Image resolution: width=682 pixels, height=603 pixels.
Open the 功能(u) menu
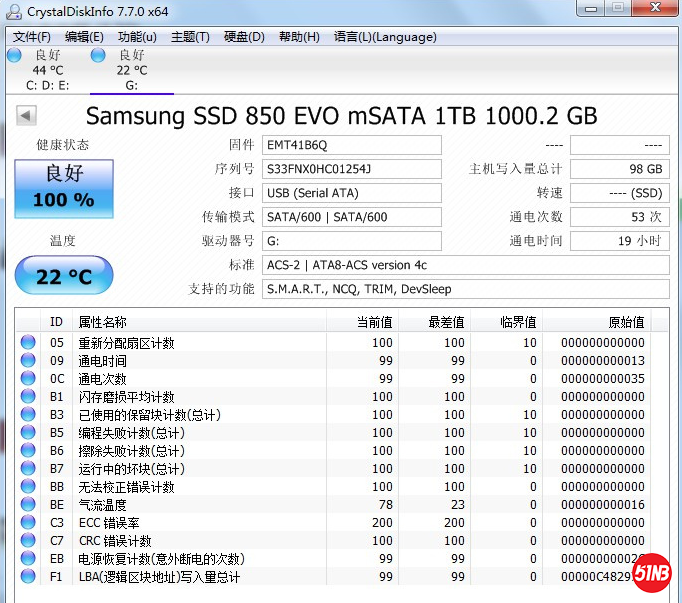pos(137,37)
